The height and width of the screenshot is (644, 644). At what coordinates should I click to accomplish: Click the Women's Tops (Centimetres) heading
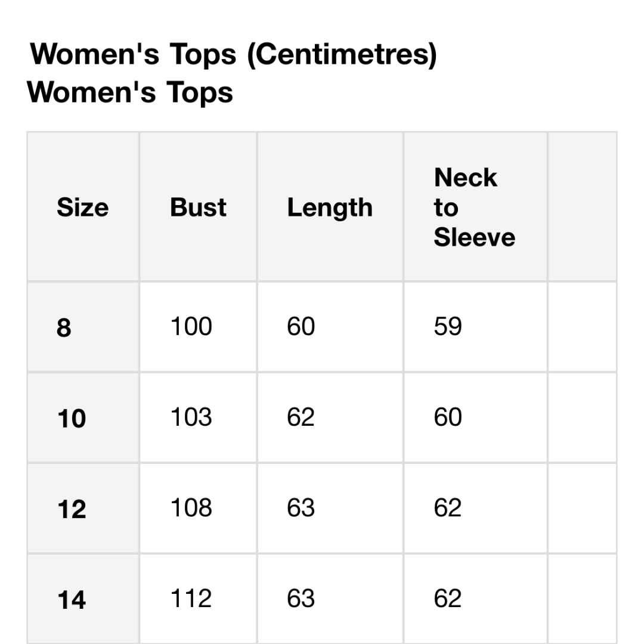(233, 55)
